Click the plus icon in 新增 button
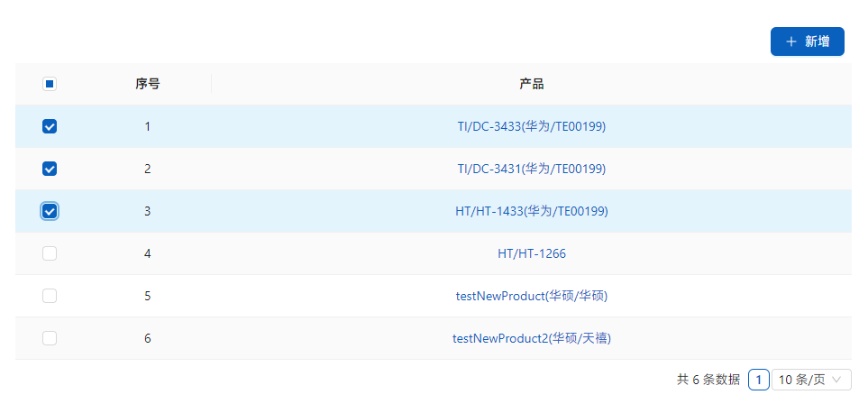The image size is (868, 413). pos(791,41)
